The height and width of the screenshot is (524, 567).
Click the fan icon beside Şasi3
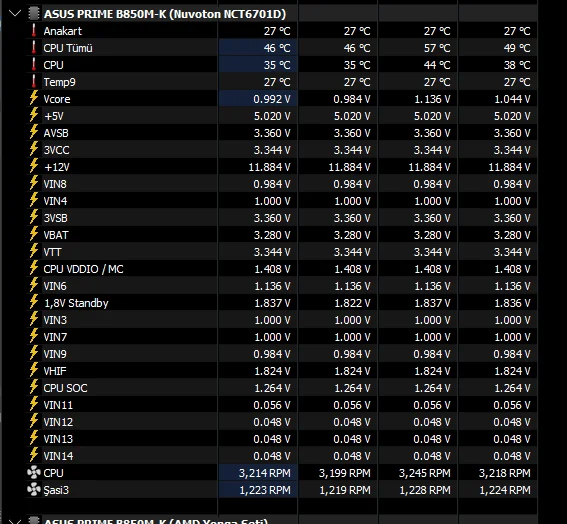[34, 490]
